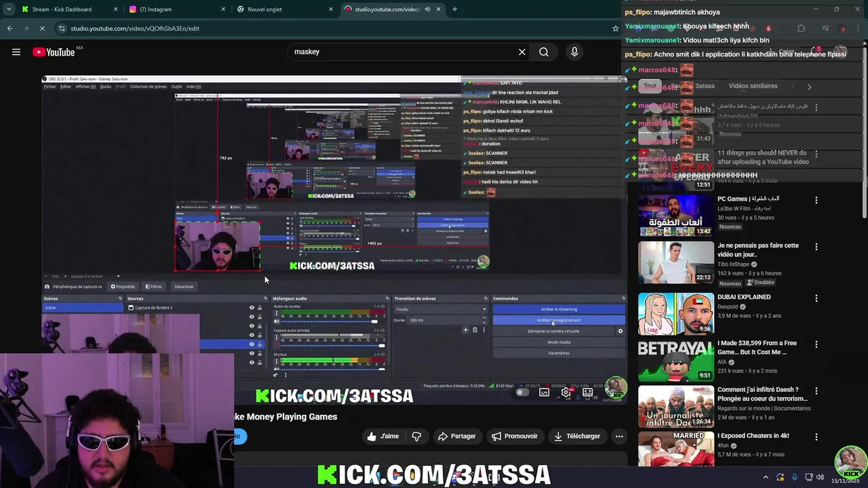Screen dimensions: 868x488
Task: Open Docks menu in OBS
Action: pos(106,87)
